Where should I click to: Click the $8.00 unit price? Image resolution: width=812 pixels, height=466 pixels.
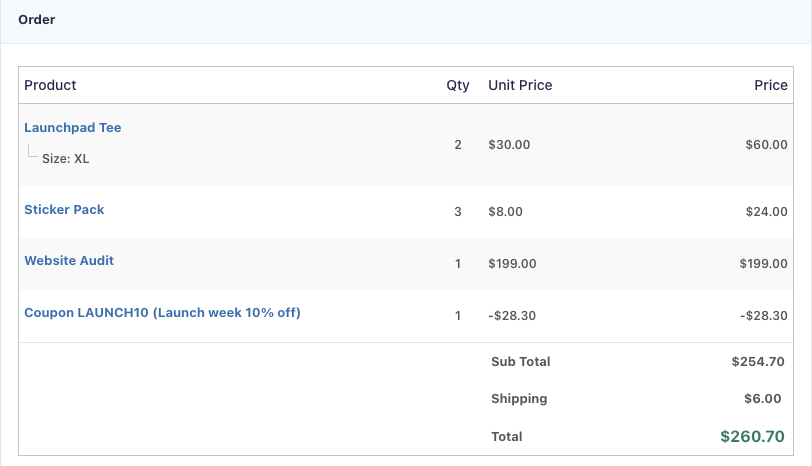click(505, 212)
